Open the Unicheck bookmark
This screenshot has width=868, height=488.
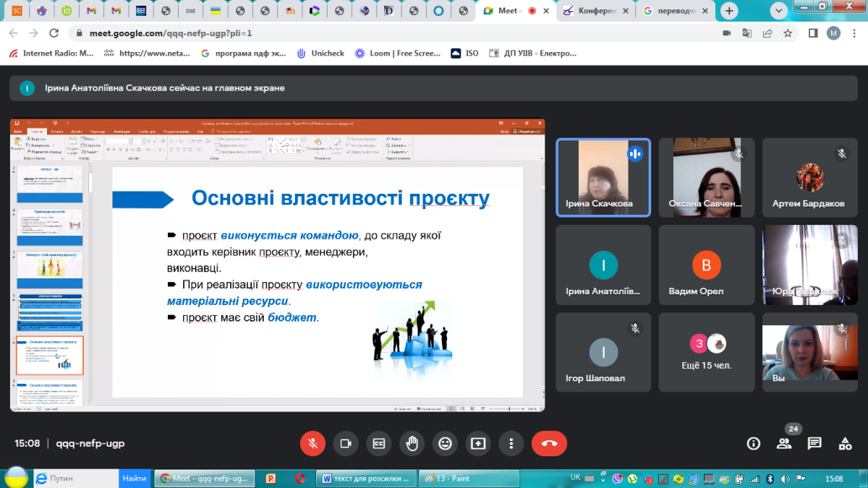(x=320, y=53)
